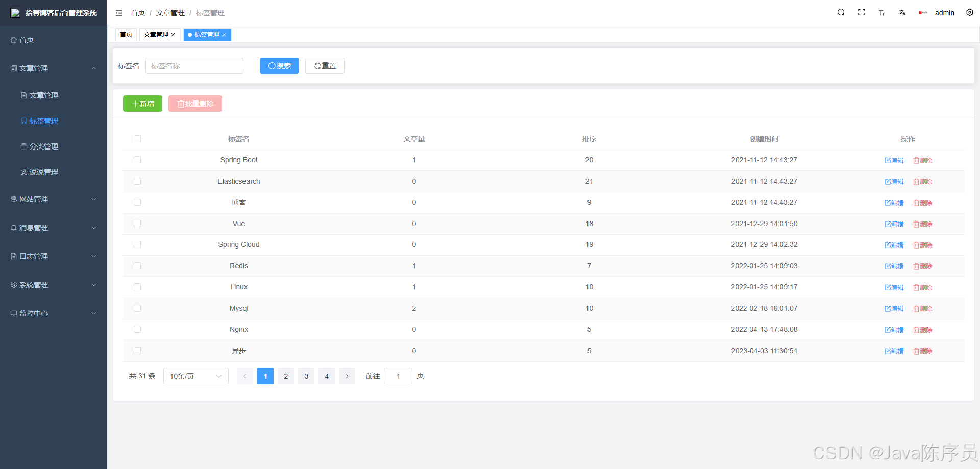The image size is (980, 469).
Task: Switch to the 首页 tab
Action: (x=126, y=35)
